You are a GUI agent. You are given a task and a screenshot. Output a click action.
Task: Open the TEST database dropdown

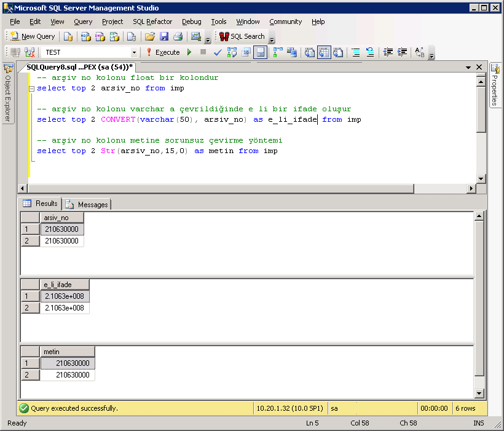tap(134, 52)
